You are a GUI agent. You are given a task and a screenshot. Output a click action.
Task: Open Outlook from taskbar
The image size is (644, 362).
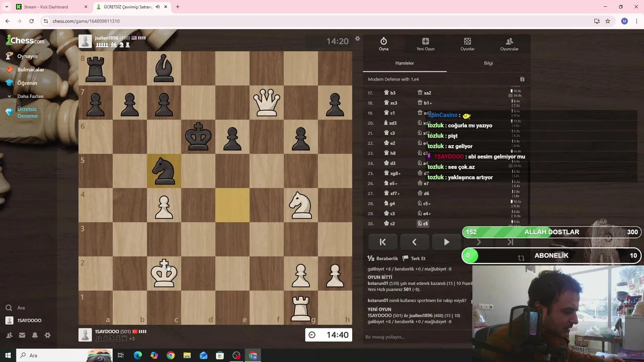click(x=203, y=355)
